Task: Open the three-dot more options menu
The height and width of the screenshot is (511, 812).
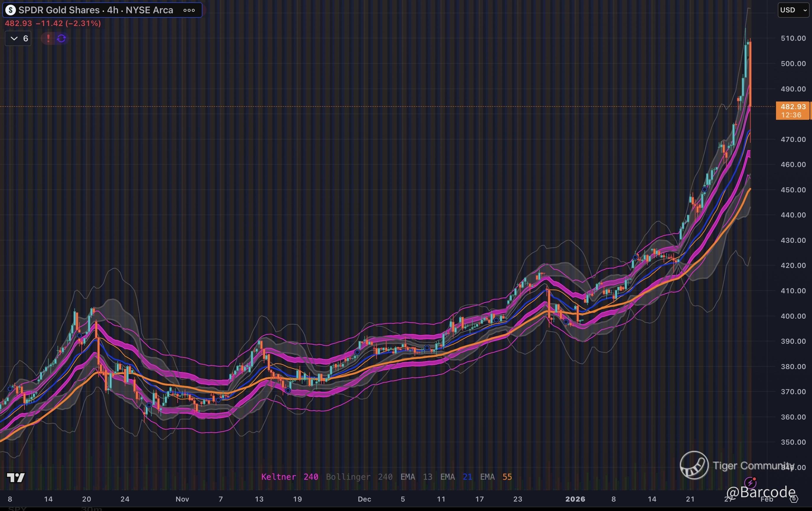Action: [189, 10]
